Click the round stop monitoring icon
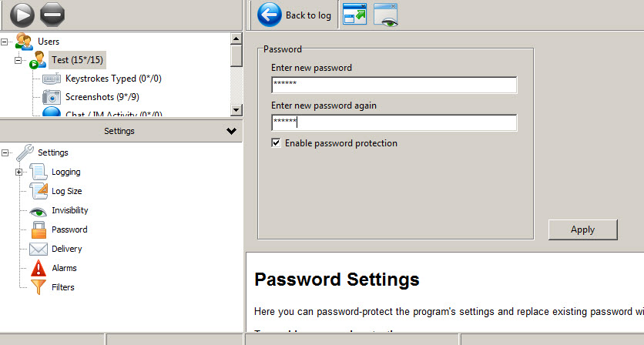 click(x=52, y=15)
